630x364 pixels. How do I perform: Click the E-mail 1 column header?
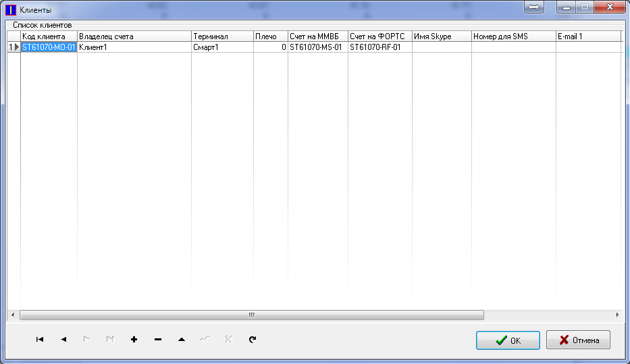(x=588, y=36)
